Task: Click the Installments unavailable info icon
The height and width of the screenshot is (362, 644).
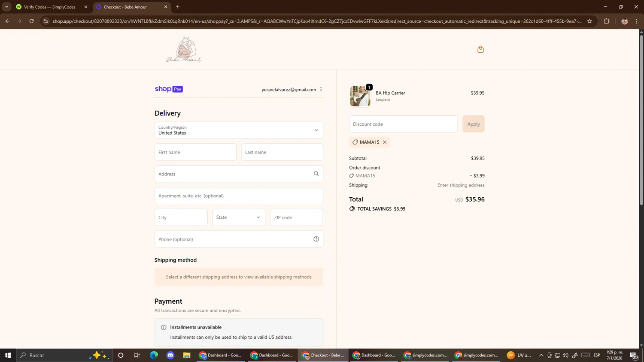Action: 164,327
